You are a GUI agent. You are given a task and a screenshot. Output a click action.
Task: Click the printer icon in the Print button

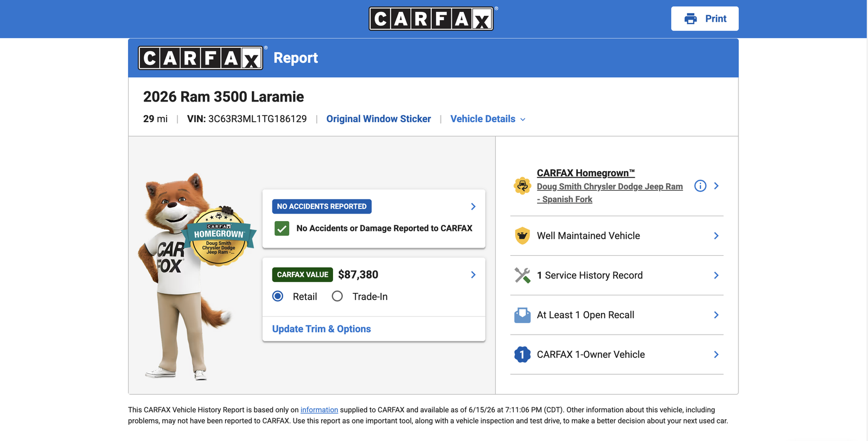(691, 19)
